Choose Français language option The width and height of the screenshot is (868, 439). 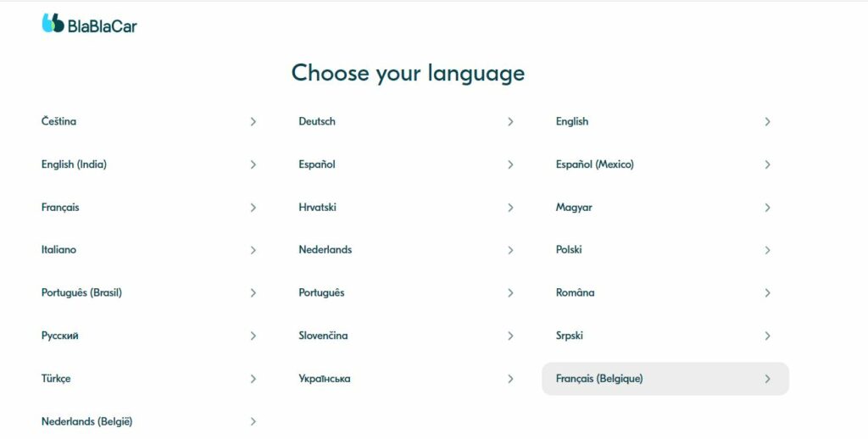coord(151,208)
